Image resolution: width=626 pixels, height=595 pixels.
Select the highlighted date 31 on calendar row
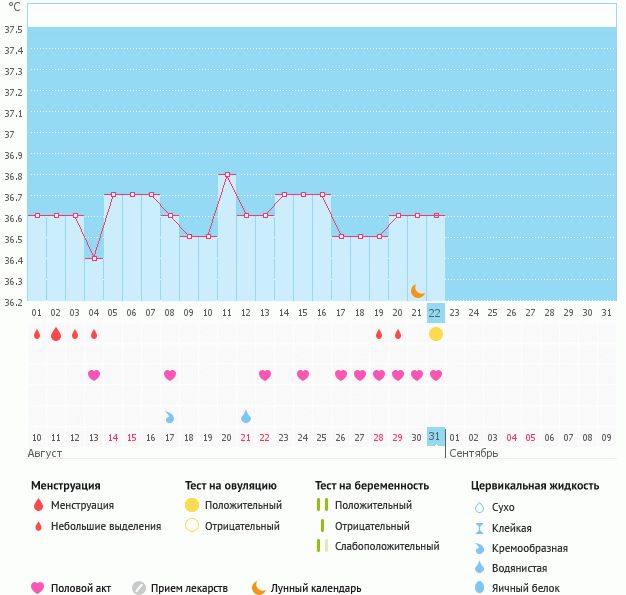tap(435, 437)
